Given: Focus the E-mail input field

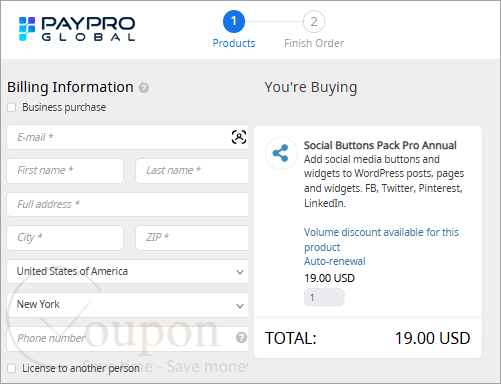Looking at the screenshot, I should [128, 137].
